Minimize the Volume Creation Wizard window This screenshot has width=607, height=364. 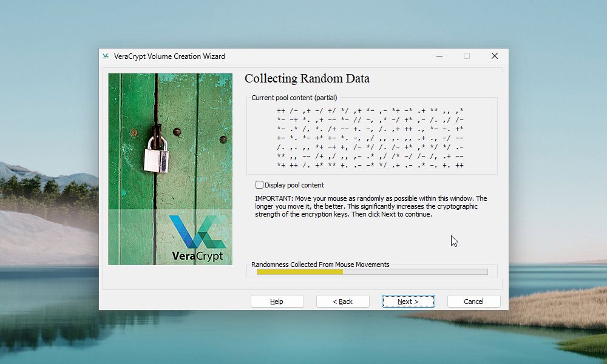point(439,56)
